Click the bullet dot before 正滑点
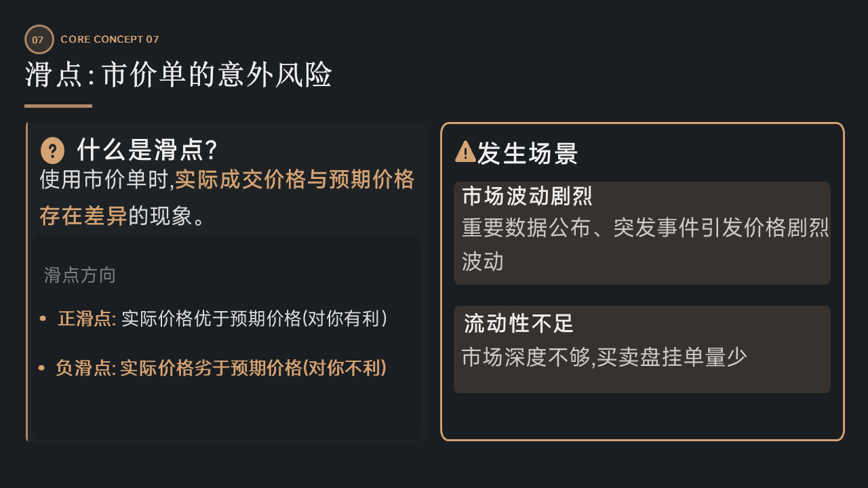868x488 pixels. [x=43, y=319]
